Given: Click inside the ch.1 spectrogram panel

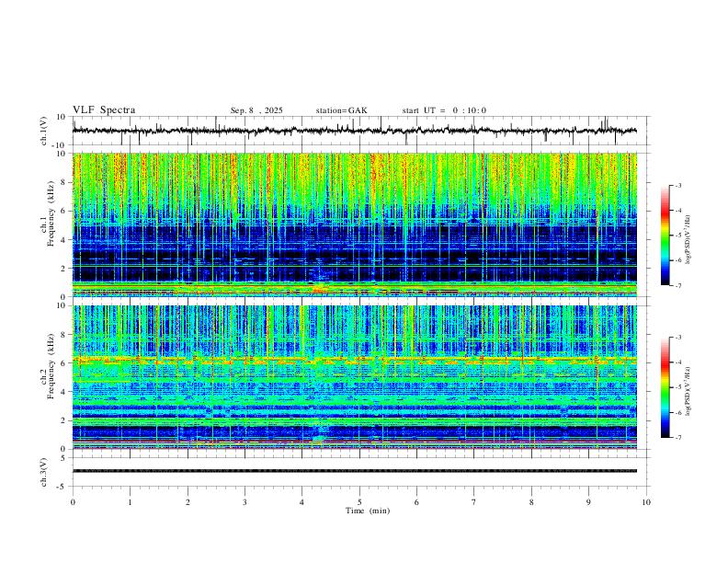Looking at the screenshot, I should (x=355, y=224).
